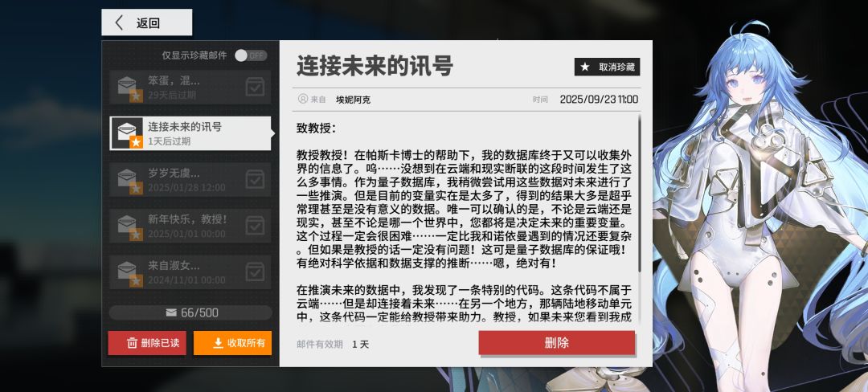
Task: Click the collected checkmark icon on 来自淑女... mail
Action: (256, 272)
